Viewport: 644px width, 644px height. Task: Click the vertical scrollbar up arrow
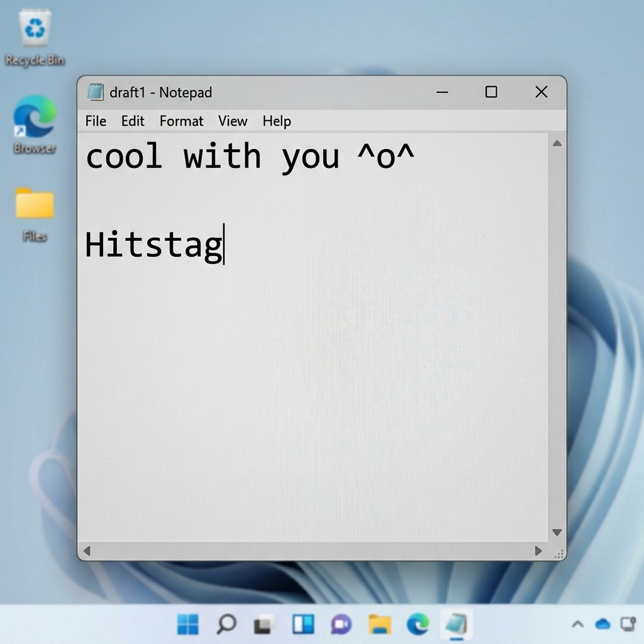(557, 143)
